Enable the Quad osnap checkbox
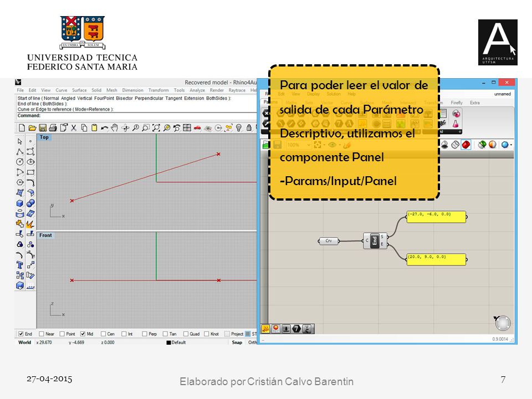The image size is (532, 399). click(x=186, y=334)
